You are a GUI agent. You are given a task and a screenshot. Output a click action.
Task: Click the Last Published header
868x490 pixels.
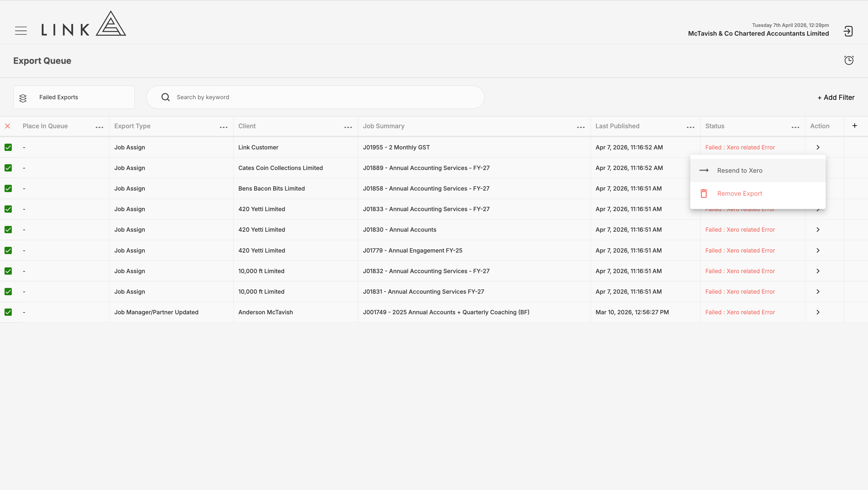tap(617, 126)
